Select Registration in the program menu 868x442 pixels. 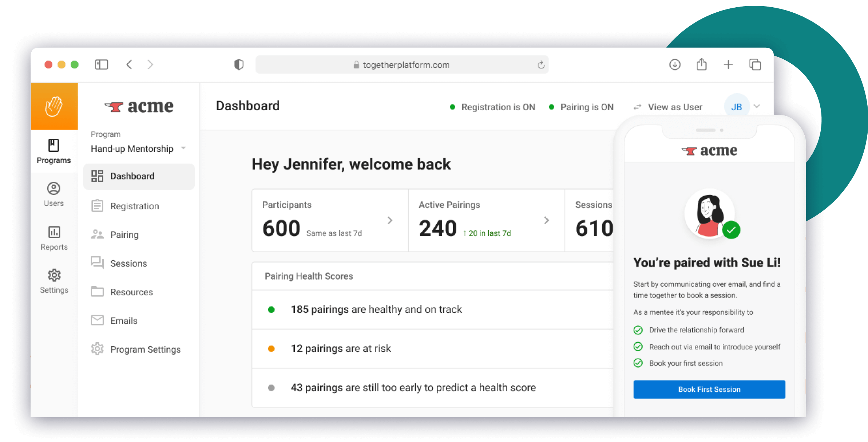[x=139, y=206]
